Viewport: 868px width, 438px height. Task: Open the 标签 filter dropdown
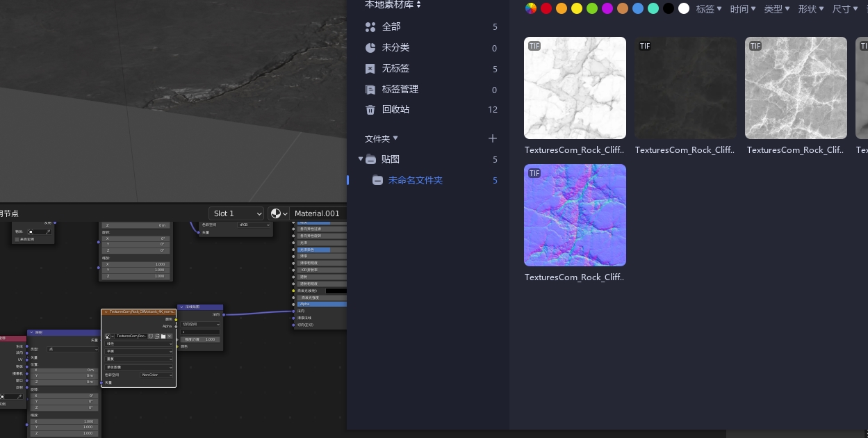pos(709,9)
